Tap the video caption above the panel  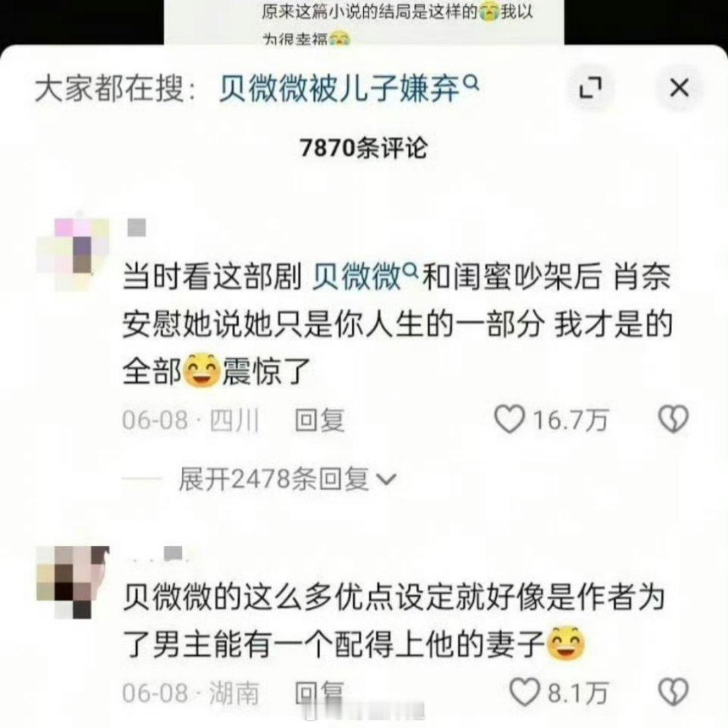tap(398, 23)
